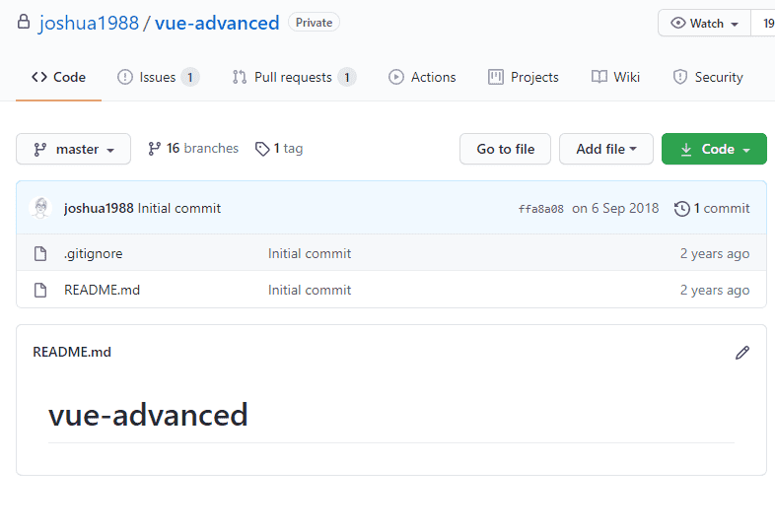Open the vue-advanced repository name link
The height and width of the screenshot is (532, 775).
click(217, 24)
